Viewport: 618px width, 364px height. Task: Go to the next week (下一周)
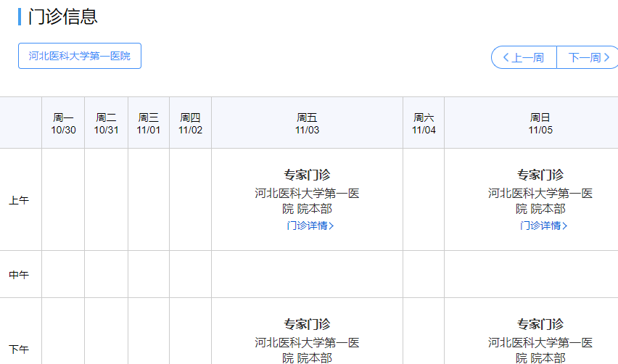588,58
